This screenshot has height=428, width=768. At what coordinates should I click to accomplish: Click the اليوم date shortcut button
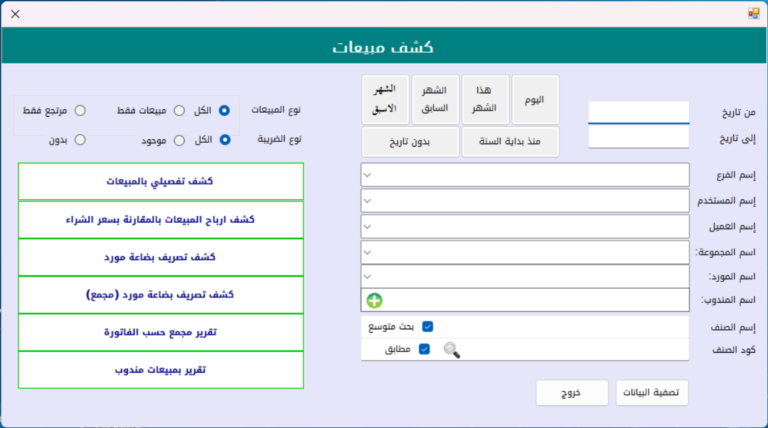pos(535,100)
